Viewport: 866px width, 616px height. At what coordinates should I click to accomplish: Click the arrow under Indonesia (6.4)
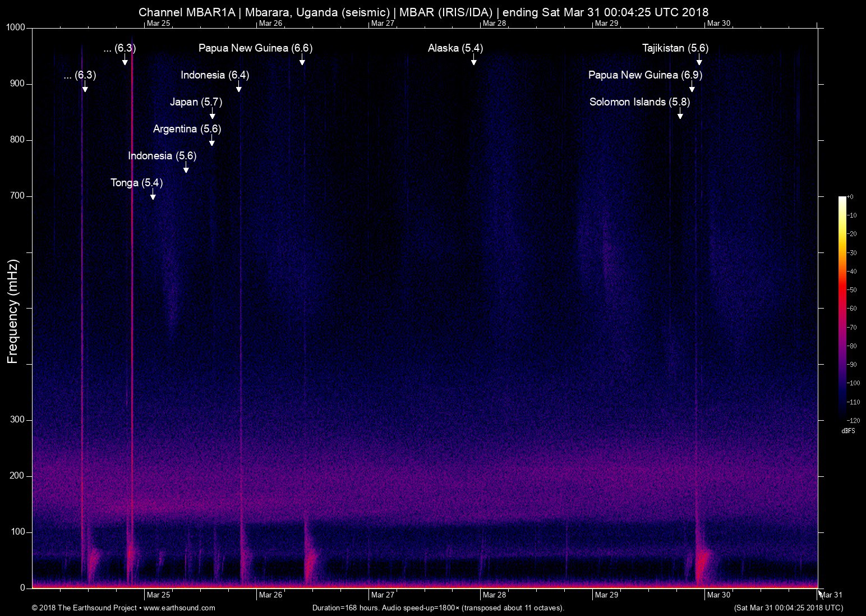click(238, 88)
